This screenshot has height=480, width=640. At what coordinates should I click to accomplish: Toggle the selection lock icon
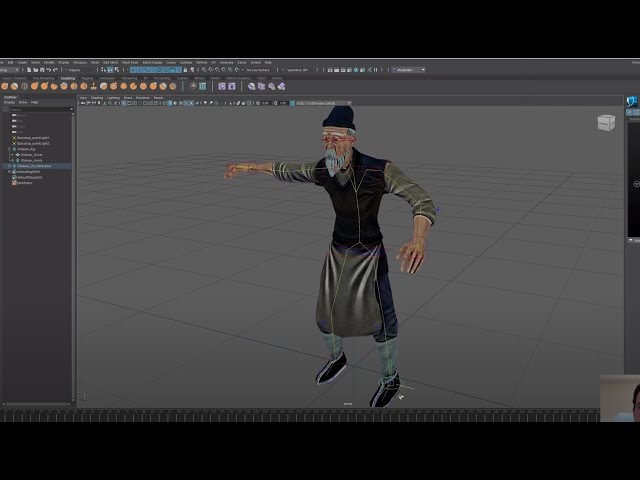(185, 70)
